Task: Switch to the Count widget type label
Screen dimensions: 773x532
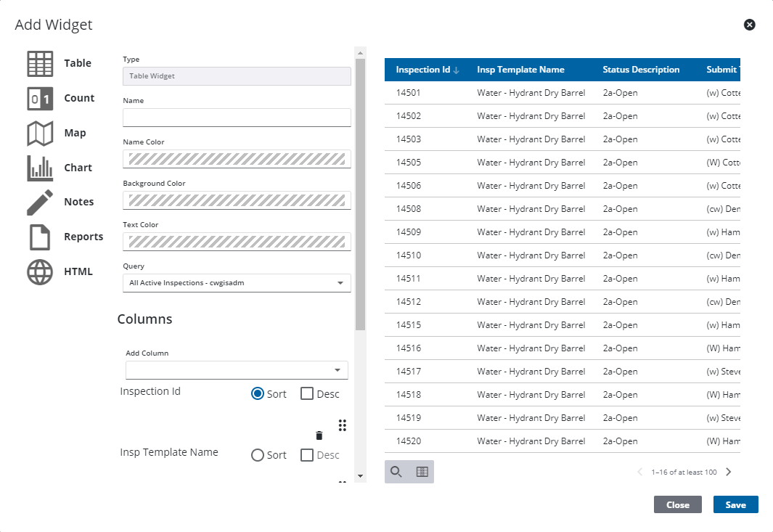Action: (79, 98)
